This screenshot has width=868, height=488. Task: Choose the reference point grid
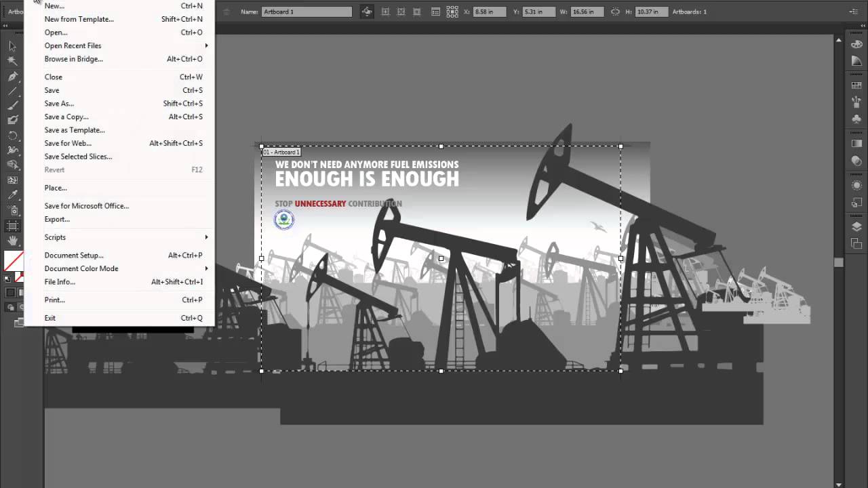point(452,12)
